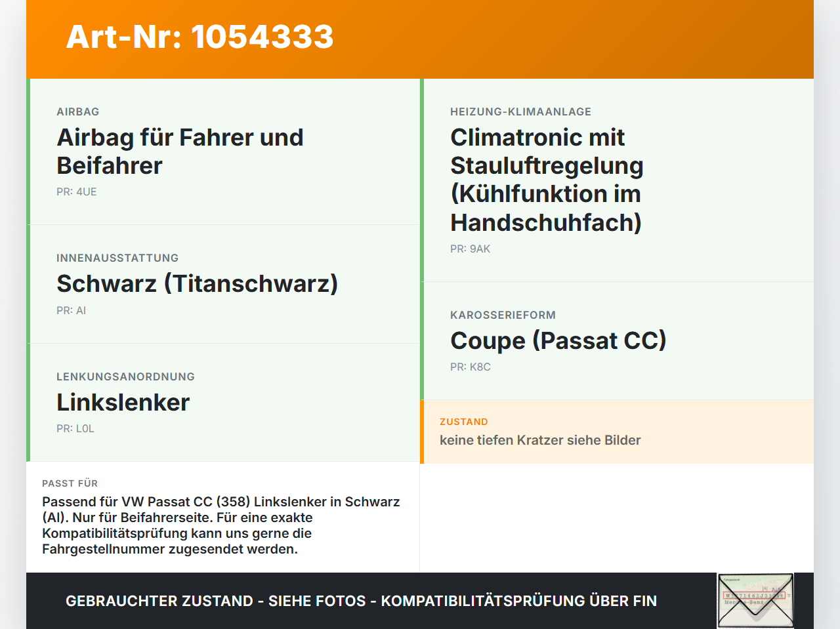Click the Art-Nr: 1054333 heading

(x=200, y=37)
